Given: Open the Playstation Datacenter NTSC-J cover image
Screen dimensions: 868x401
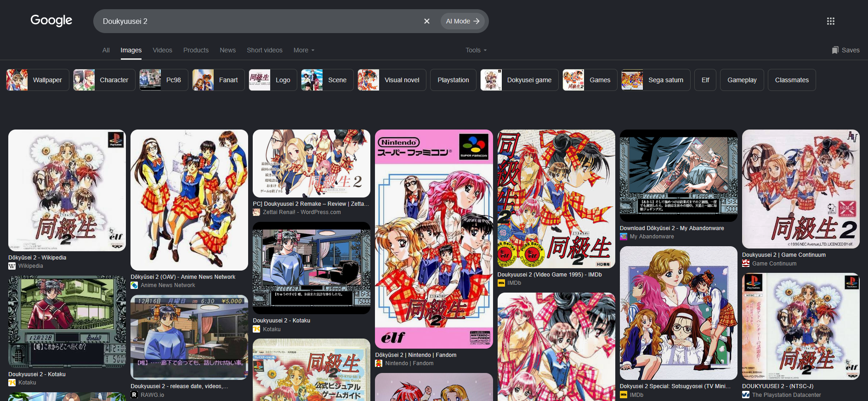Looking at the screenshot, I should click(x=801, y=327).
